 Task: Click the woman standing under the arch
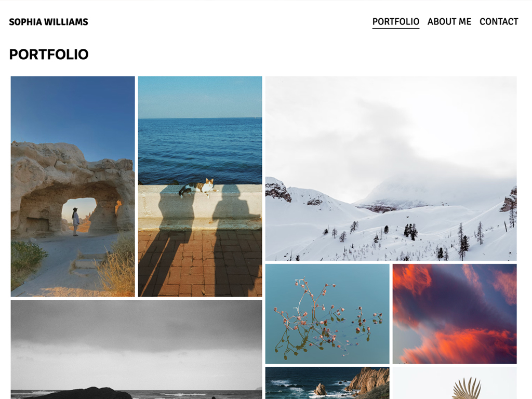click(x=75, y=222)
